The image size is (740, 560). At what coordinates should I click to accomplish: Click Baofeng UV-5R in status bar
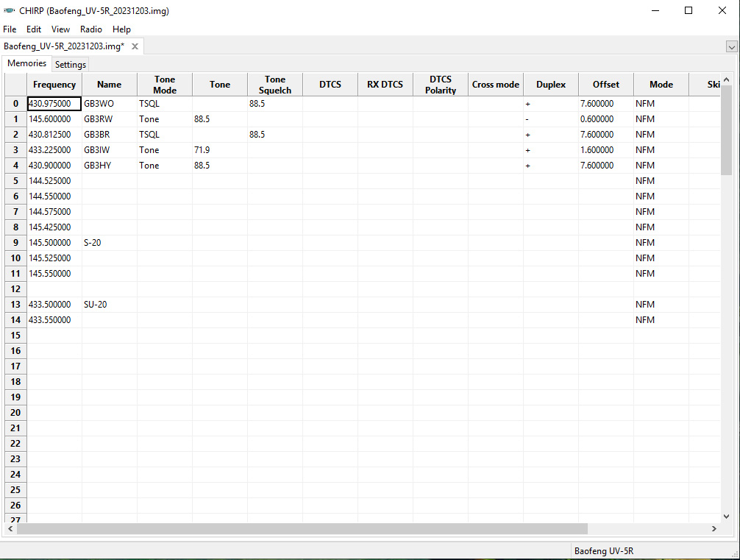pyautogui.click(x=604, y=551)
